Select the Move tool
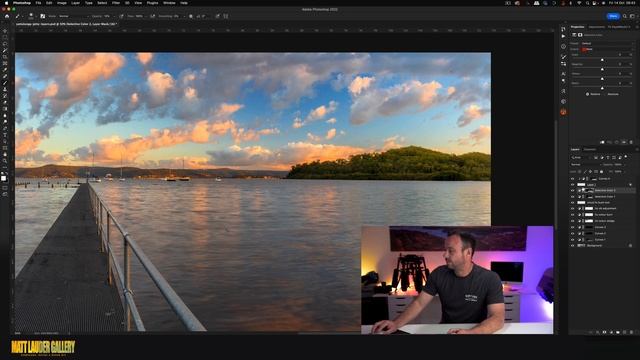This screenshot has height=360, width=640. (5, 31)
